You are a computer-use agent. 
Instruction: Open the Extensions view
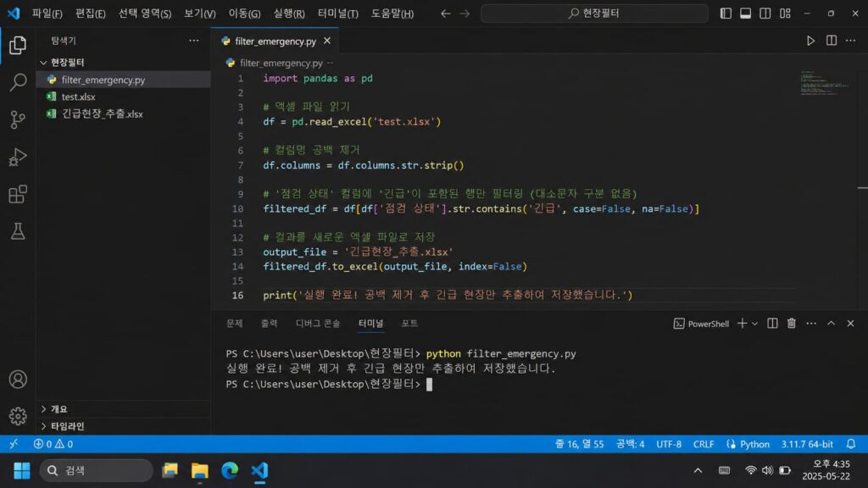click(18, 194)
